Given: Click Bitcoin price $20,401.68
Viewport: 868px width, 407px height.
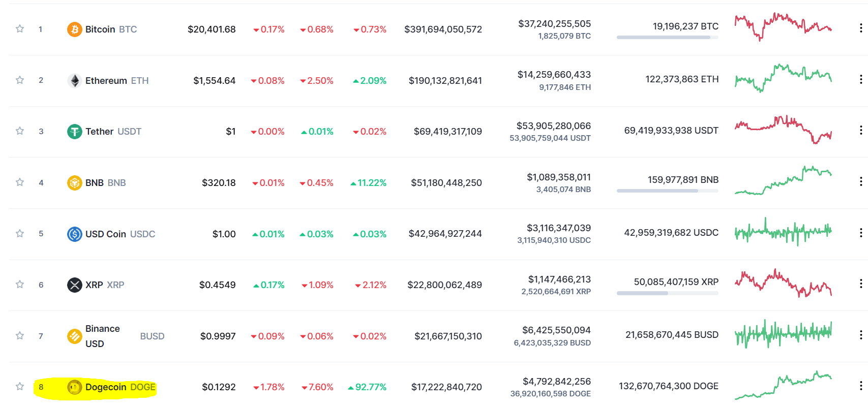Looking at the screenshot, I should (x=212, y=29).
